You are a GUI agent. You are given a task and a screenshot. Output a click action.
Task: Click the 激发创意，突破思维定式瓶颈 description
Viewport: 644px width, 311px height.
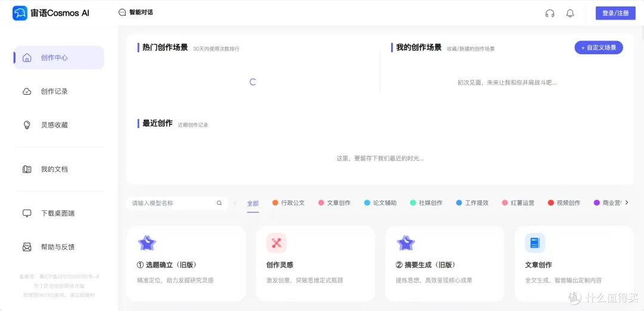tap(305, 281)
